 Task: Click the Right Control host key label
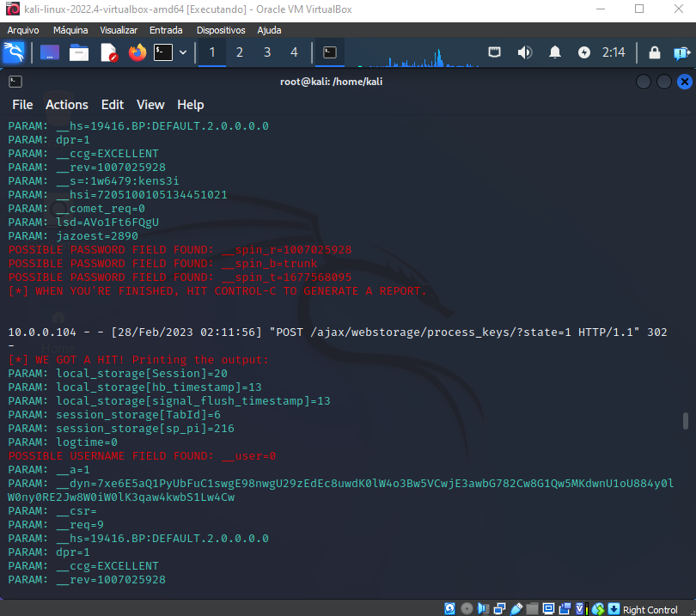tap(650, 610)
